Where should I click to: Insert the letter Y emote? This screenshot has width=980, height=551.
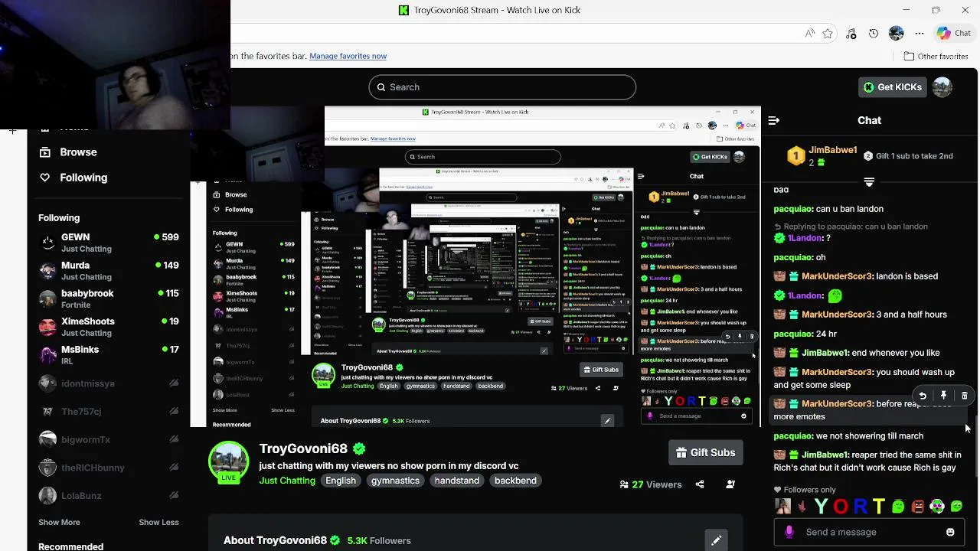tap(821, 507)
